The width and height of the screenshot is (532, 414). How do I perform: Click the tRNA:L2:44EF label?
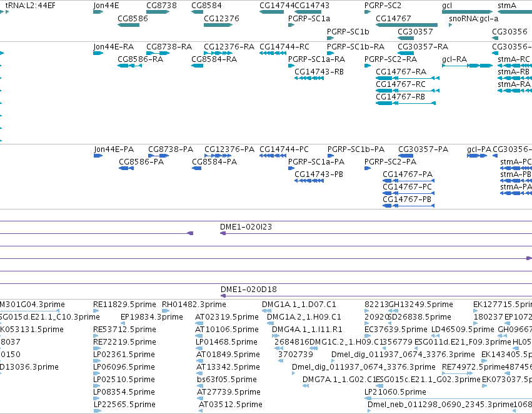coord(30,6)
